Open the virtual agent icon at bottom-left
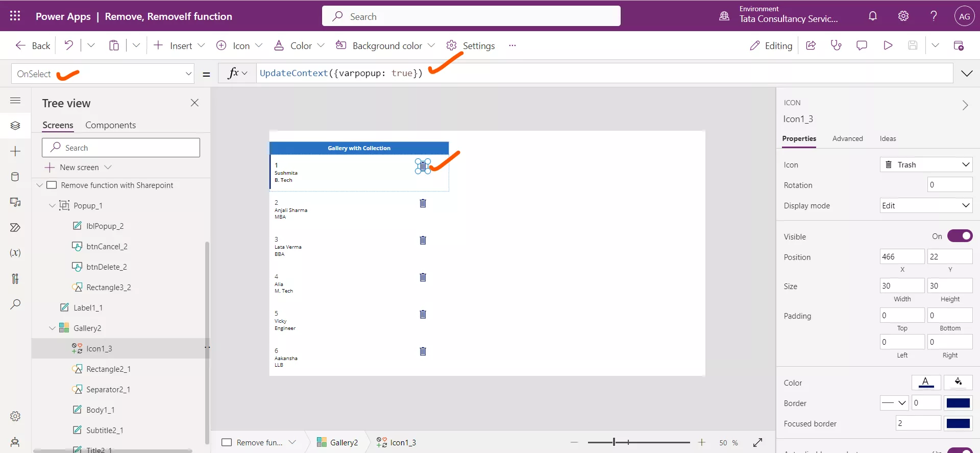This screenshot has height=453, width=980. (x=15, y=442)
